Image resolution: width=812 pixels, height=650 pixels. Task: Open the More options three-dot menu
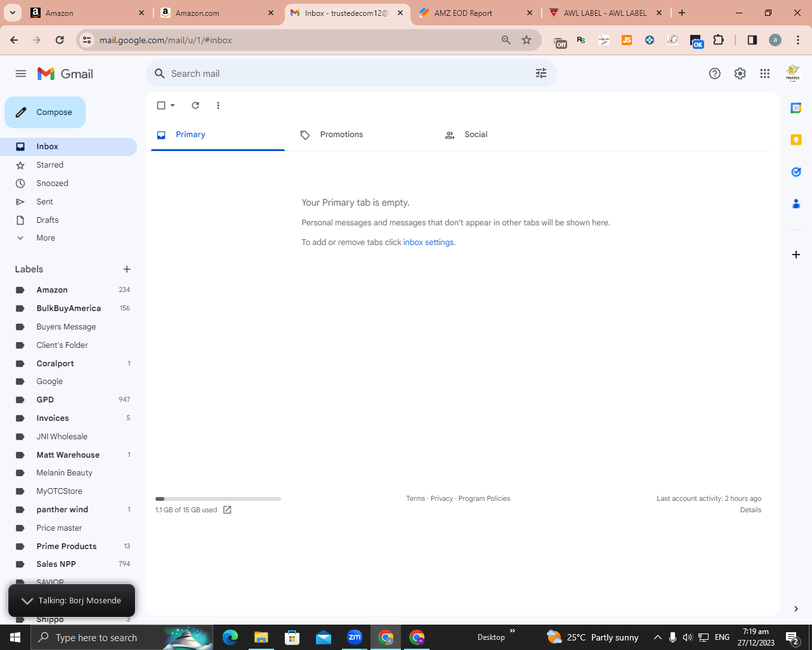pos(218,105)
